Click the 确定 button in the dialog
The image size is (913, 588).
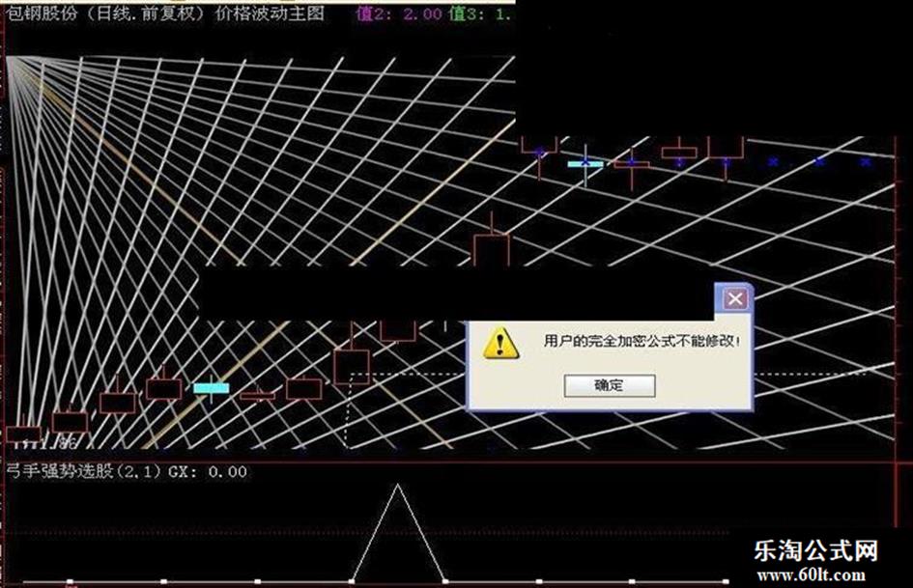pyautogui.click(x=609, y=385)
